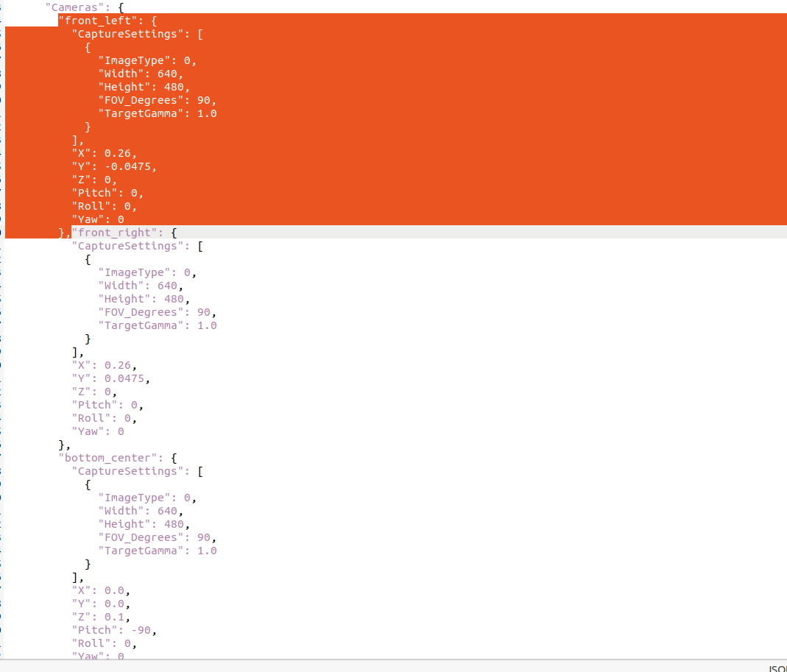Click the X value 0.26 in highlighted block
Screen dimensions: 787x672
point(118,153)
